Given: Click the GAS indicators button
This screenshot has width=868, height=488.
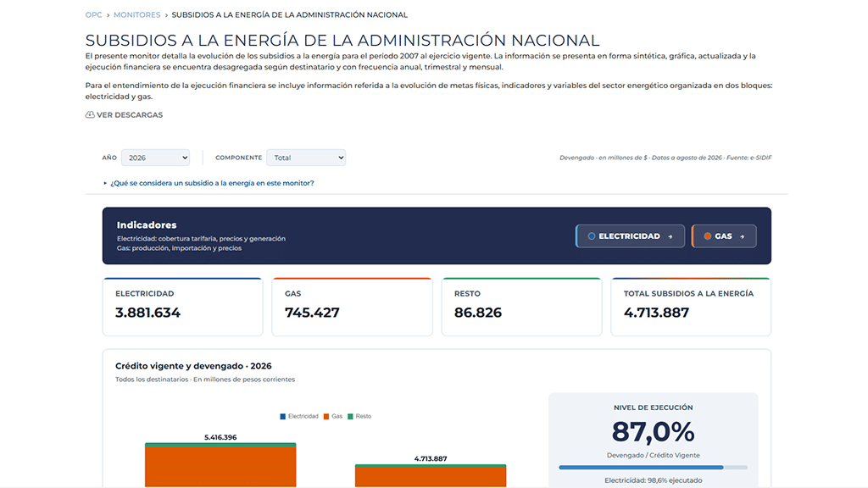Looking at the screenshot, I should coord(724,236).
